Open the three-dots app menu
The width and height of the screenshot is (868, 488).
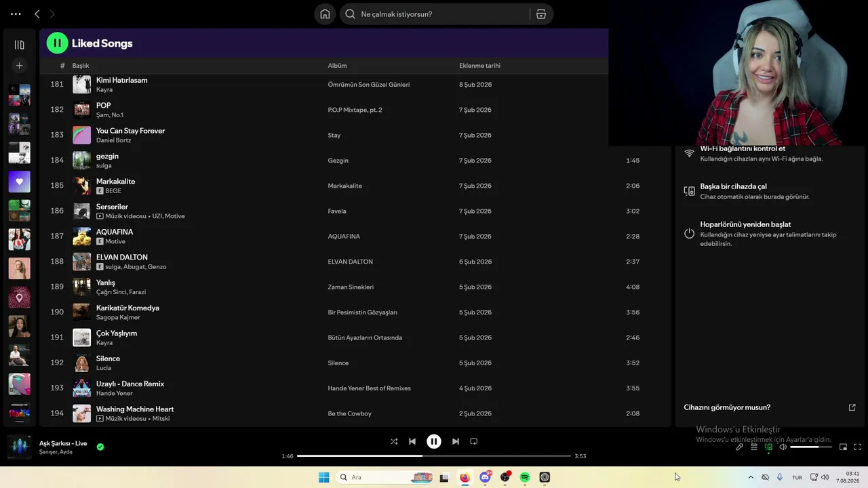click(x=16, y=14)
